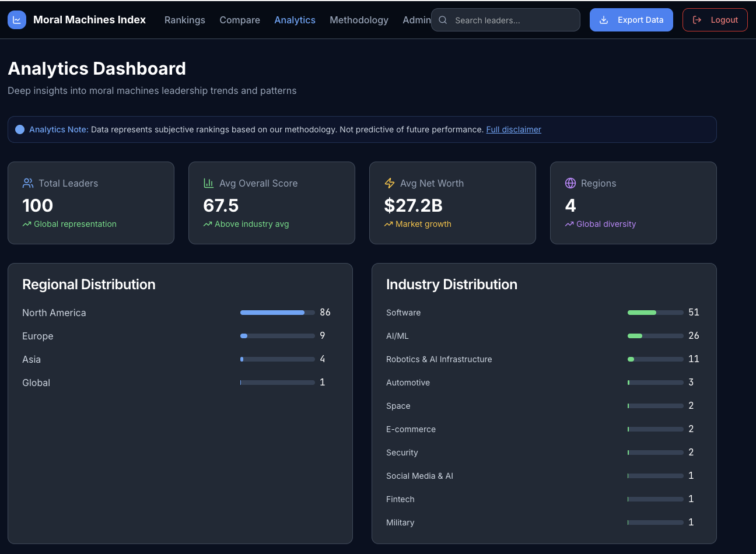Click trend arrow beside Market growth

tap(388, 224)
